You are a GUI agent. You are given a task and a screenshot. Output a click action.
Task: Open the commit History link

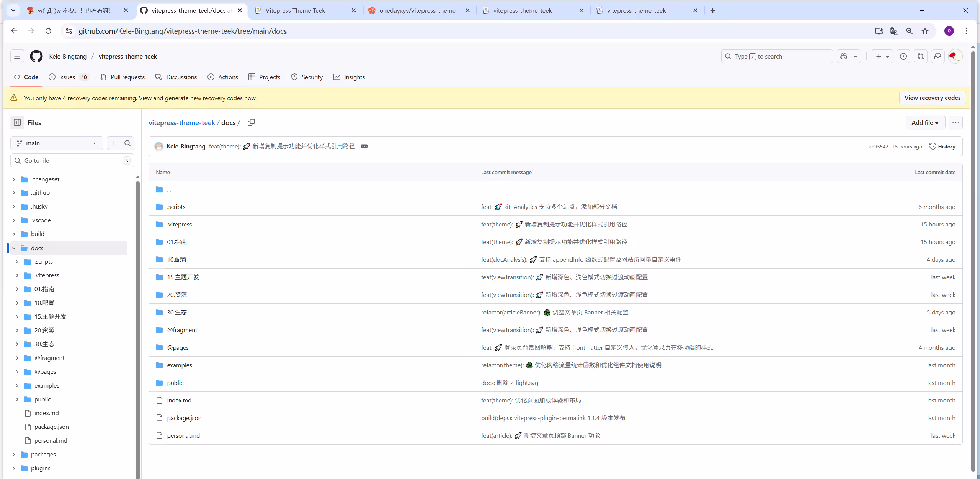point(942,147)
